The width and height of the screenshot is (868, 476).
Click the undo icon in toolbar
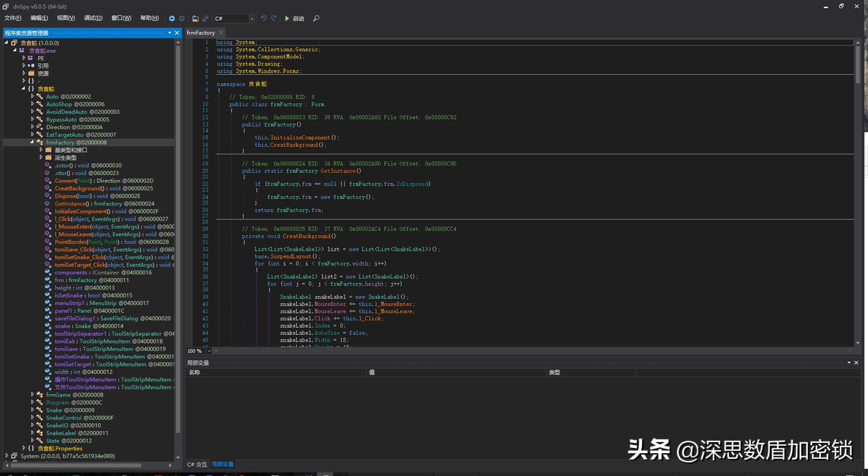264,19
